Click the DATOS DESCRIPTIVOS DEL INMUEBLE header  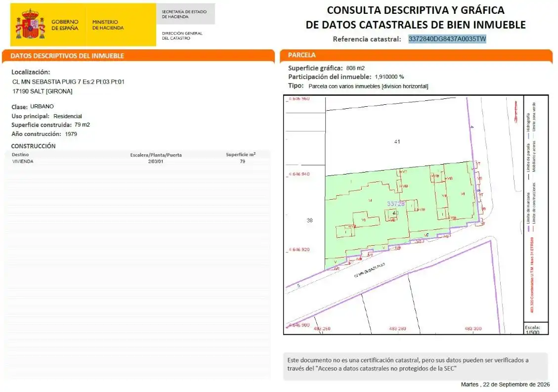67,56
